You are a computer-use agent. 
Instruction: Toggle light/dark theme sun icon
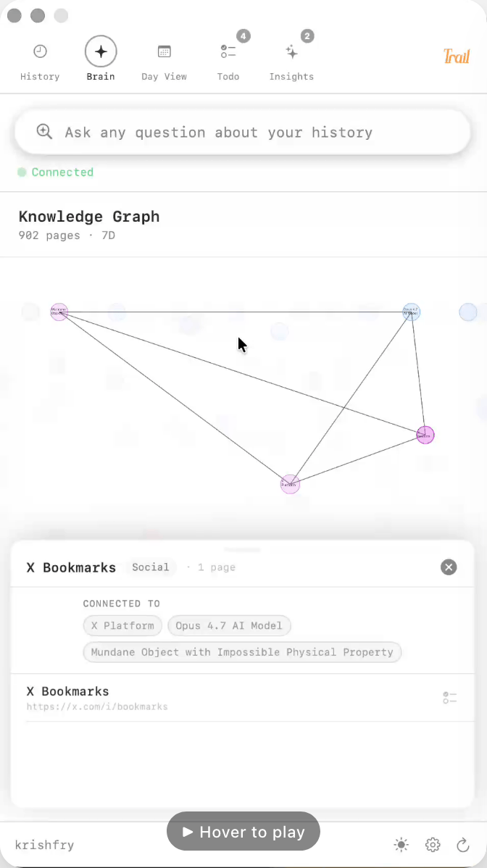pos(401,845)
